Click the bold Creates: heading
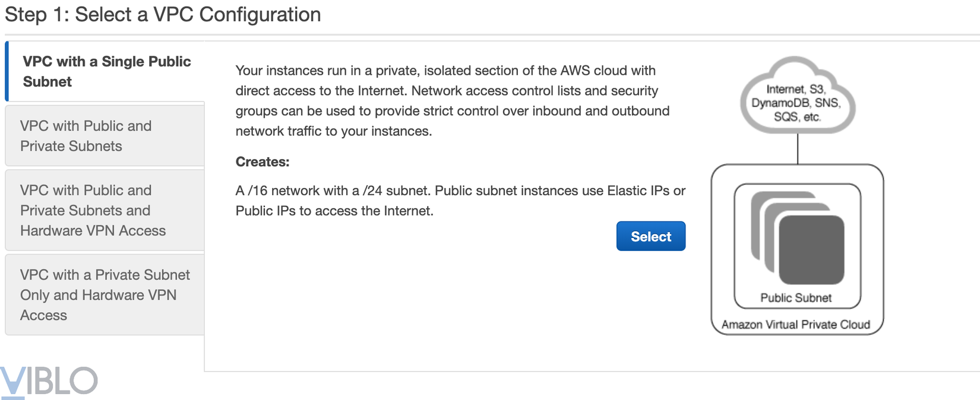Viewport: 980px width, 400px height. (263, 162)
